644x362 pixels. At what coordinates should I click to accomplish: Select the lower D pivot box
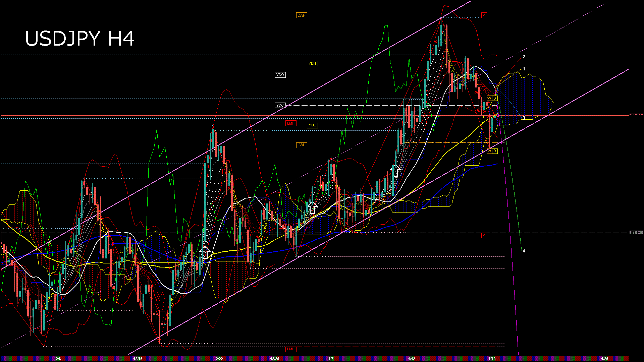click(x=495, y=151)
